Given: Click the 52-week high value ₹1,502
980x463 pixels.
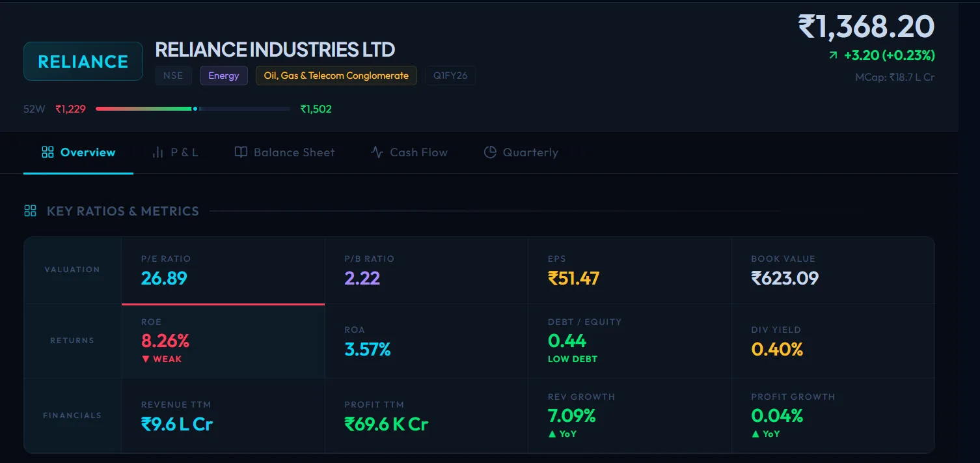Looking at the screenshot, I should pos(316,109).
